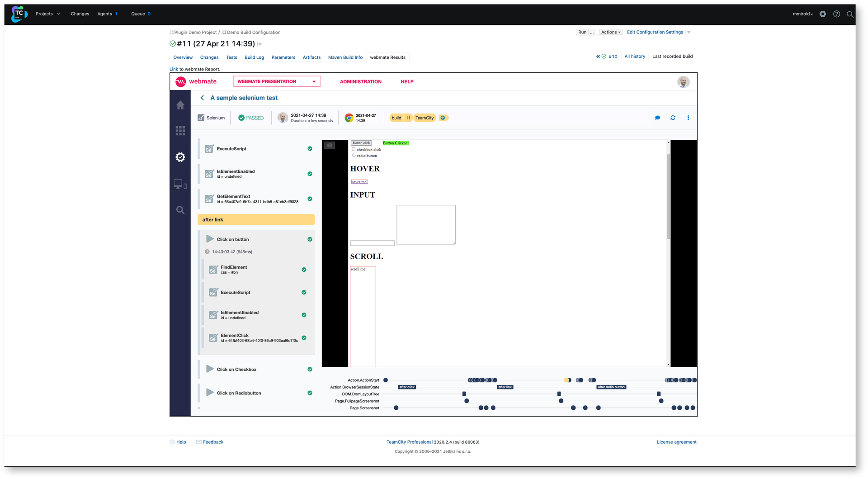Open the ADMINISTRATION menu

[x=361, y=82]
